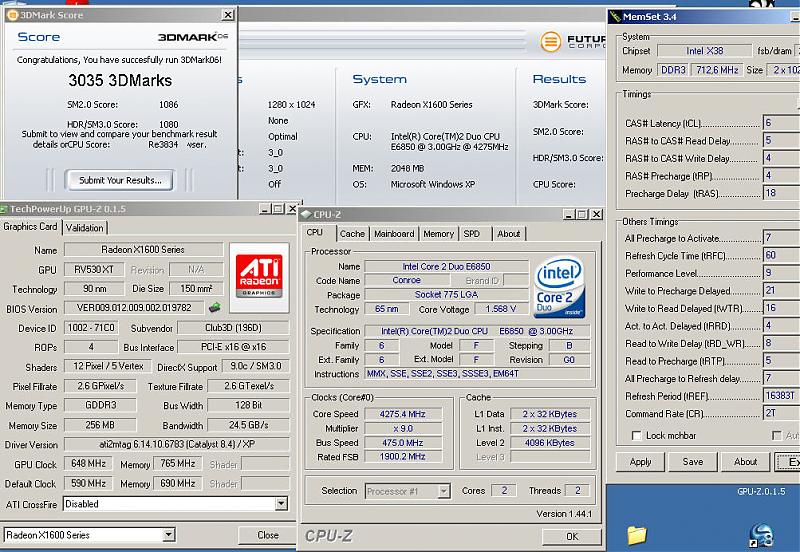Screen dimensions: 800x552
Task: Enable the Lock mchbar checkbox
Action: pyautogui.click(x=636, y=436)
